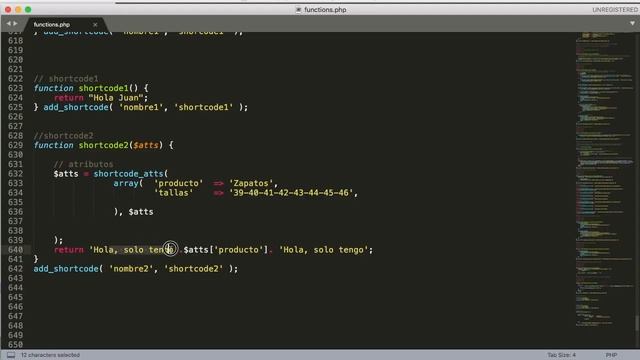640x360 pixels.
Task: Click $atts after closing parenthesis on line 636
Action: 141,212
